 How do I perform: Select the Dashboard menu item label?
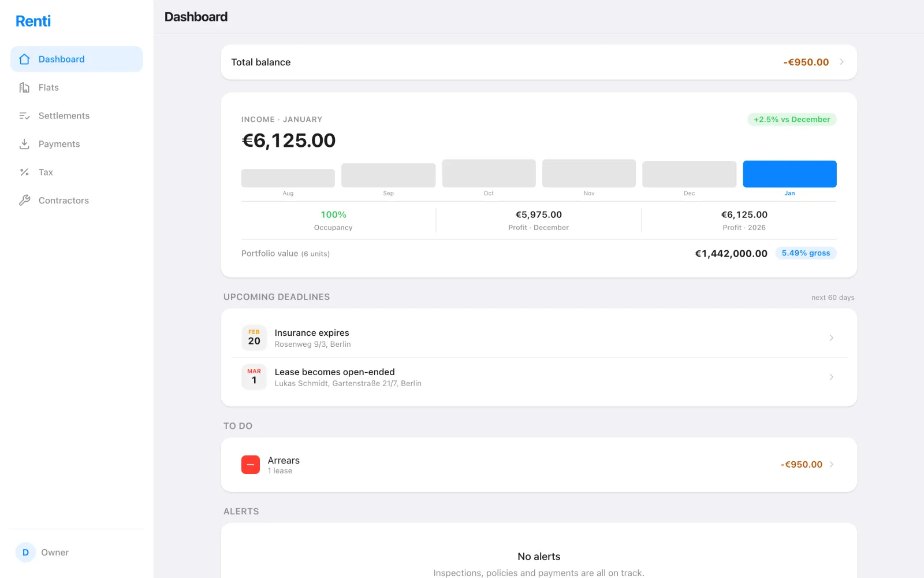click(x=61, y=59)
